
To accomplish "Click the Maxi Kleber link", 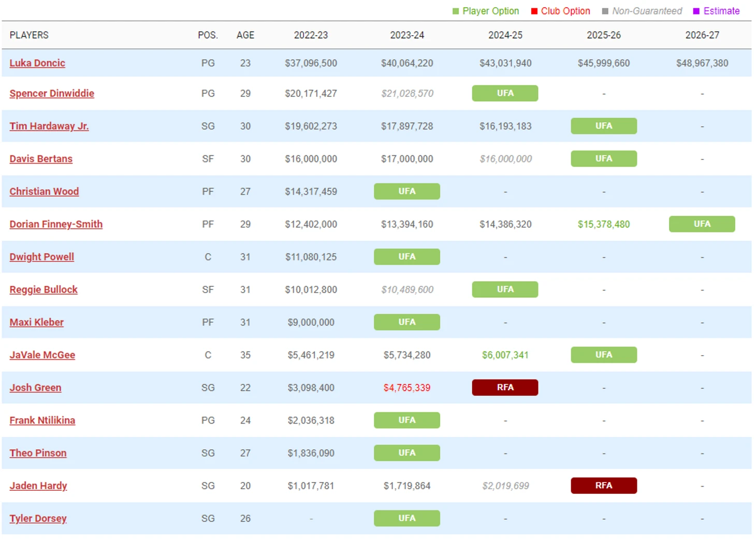I will tap(36, 322).
